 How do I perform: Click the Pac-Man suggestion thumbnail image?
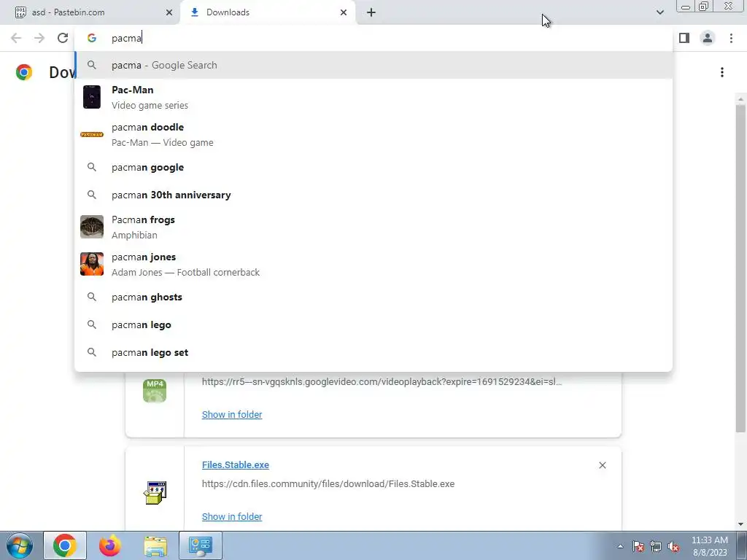tap(92, 97)
